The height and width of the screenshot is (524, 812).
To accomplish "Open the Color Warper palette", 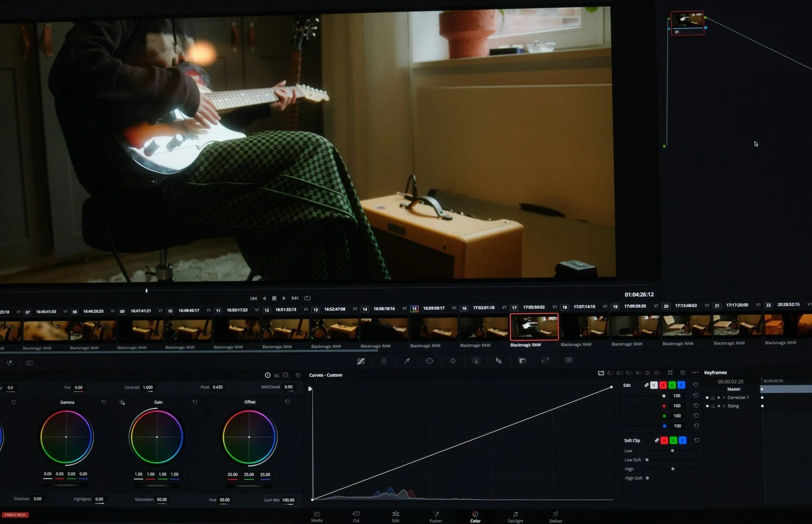I will (384, 361).
